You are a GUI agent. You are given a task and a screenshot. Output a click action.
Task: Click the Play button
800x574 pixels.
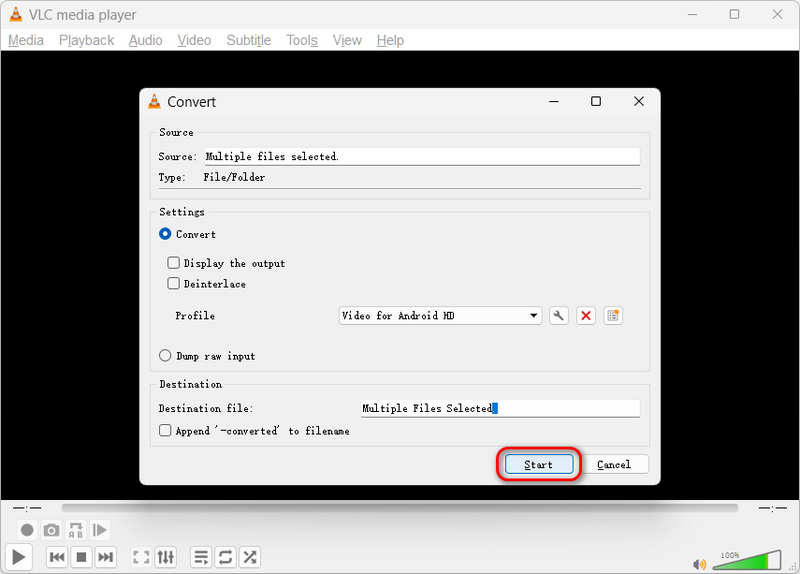[x=19, y=557]
